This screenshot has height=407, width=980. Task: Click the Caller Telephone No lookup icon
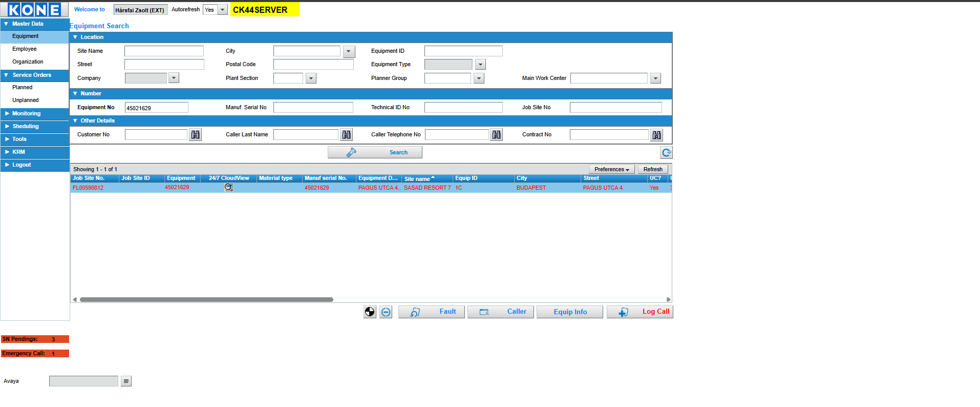(x=496, y=135)
